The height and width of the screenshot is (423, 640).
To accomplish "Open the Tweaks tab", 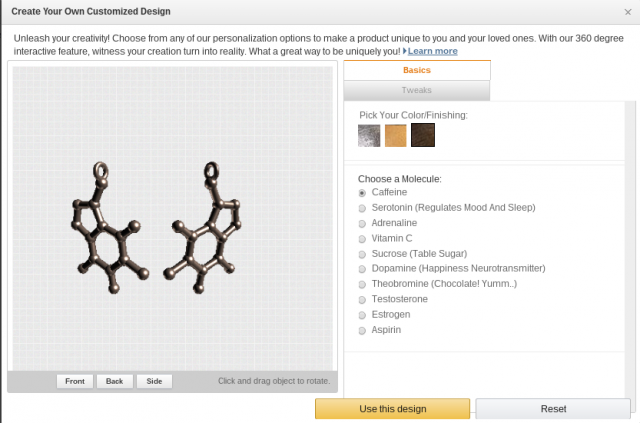I will point(417,90).
